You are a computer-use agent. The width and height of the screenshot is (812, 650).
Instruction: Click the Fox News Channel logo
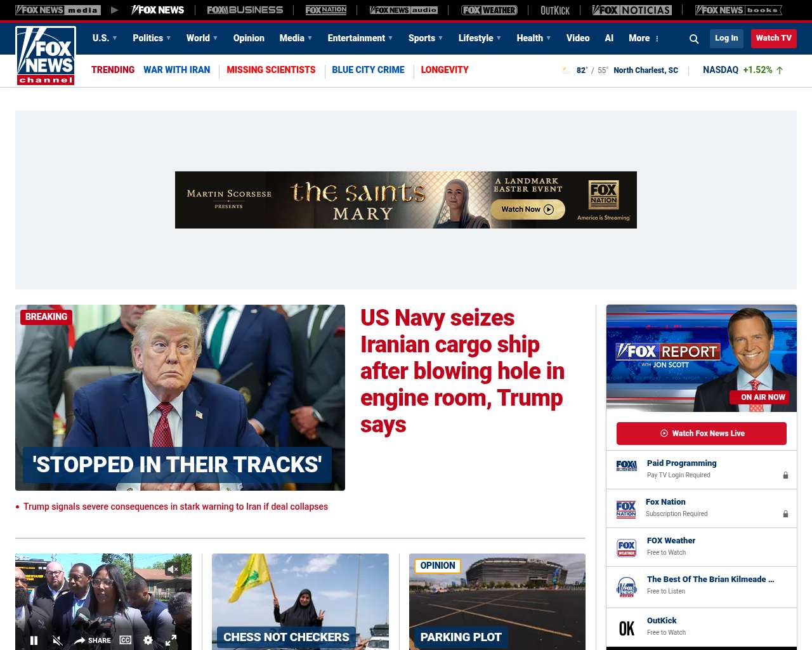[x=46, y=56]
